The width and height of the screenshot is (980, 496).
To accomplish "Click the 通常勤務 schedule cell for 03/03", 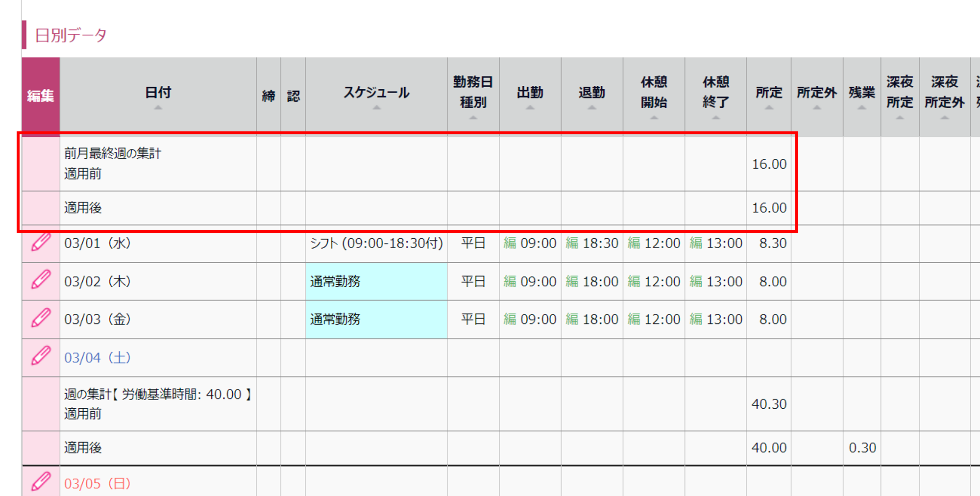I will (x=376, y=319).
